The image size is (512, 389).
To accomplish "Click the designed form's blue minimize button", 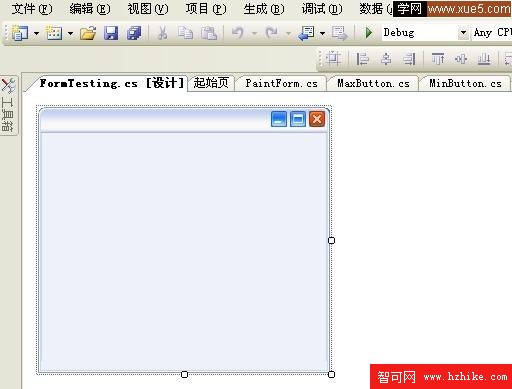I will click(x=279, y=119).
